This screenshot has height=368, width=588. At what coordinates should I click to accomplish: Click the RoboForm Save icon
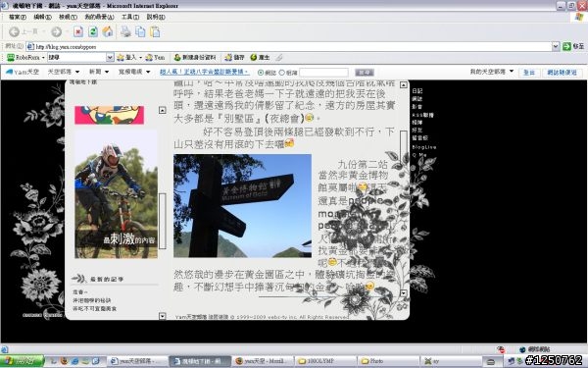[x=228, y=58]
